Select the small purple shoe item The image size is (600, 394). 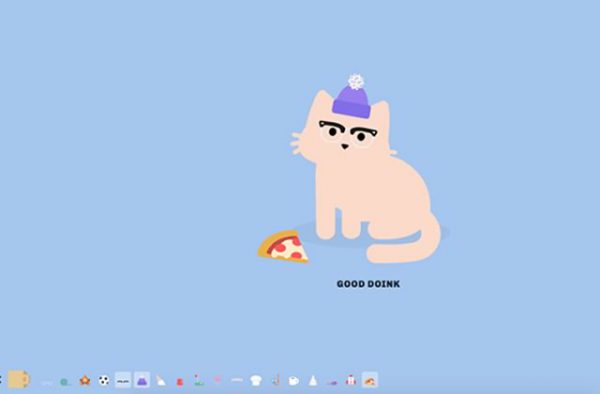pyautogui.click(x=332, y=382)
